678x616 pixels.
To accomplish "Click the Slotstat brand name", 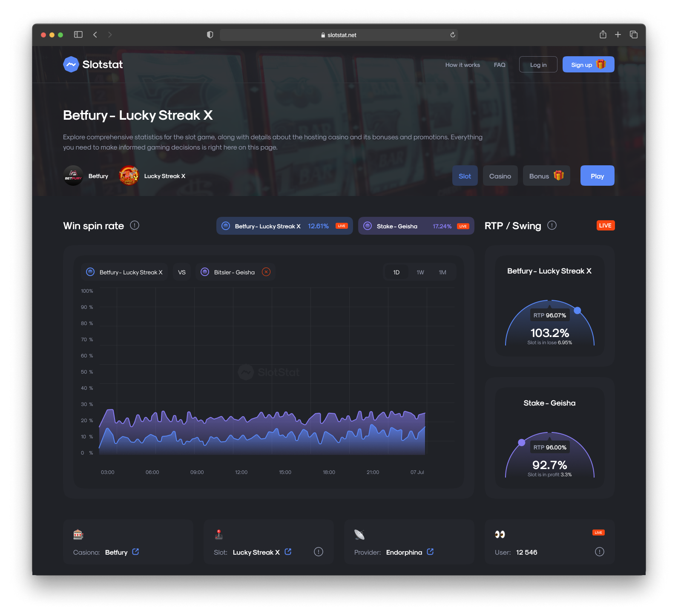I will [102, 64].
